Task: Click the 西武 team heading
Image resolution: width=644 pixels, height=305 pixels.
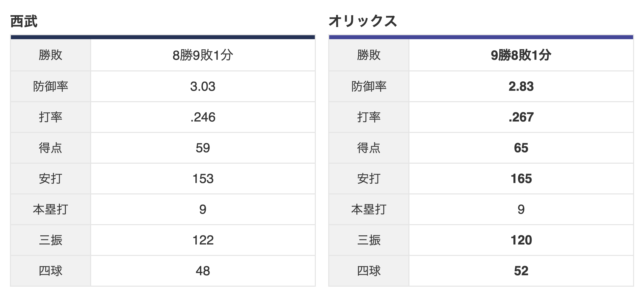Action: click(x=24, y=21)
